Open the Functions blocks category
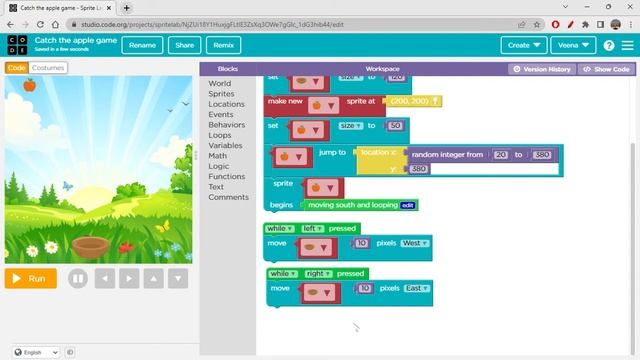This screenshot has width=640, height=360. pyautogui.click(x=227, y=176)
